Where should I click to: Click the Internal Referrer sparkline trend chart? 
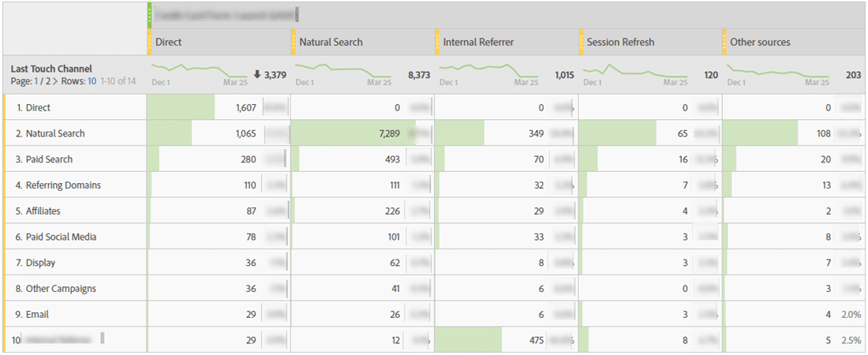(x=486, y=72)
